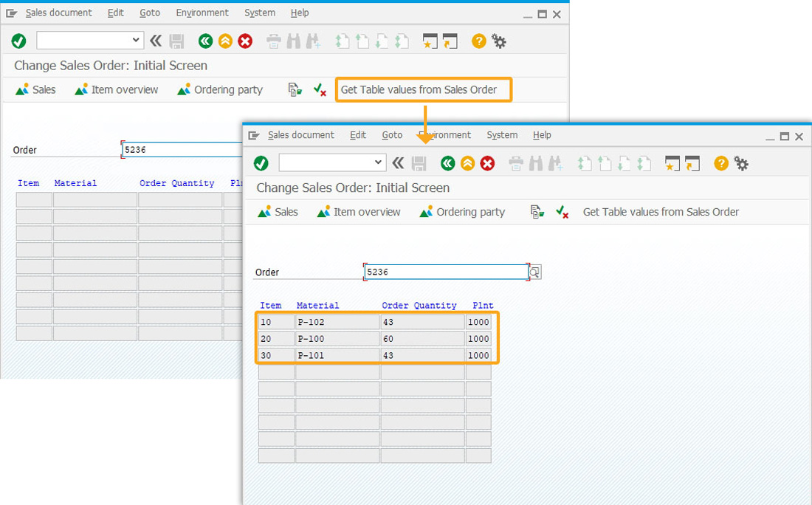The width and height of the screenshot is (812, 505).
Task: Open Sales document menu in front window
Action: tap(301, 135)
